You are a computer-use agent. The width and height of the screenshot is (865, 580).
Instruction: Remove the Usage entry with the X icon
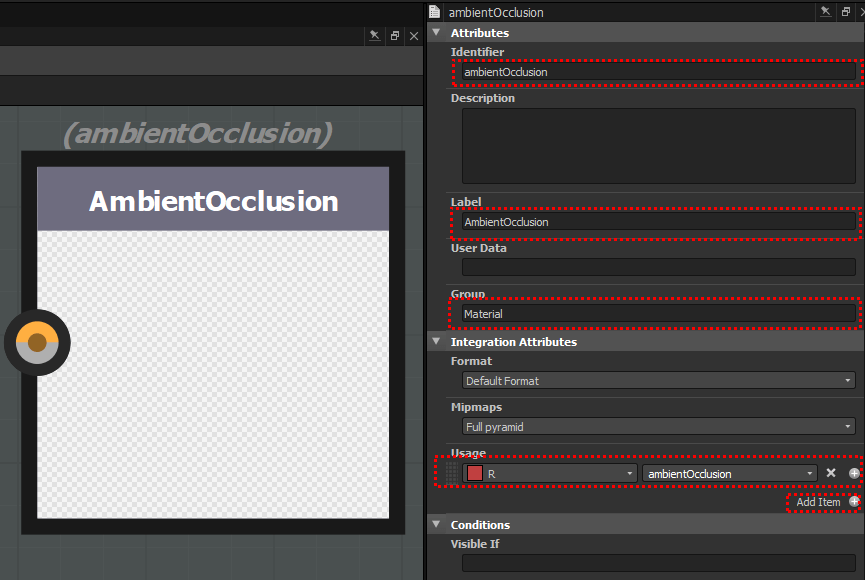[x=830, y=473]
